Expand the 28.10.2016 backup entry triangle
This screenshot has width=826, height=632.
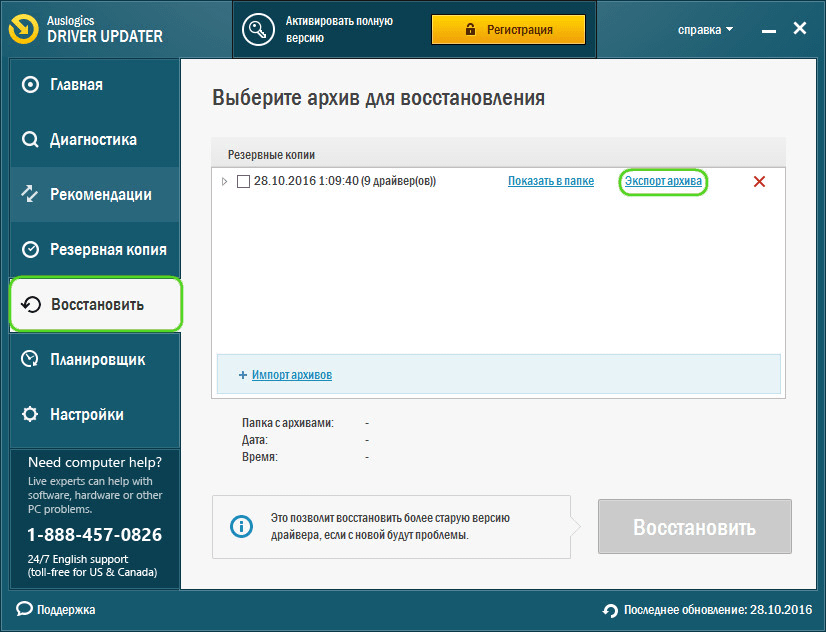click(224, 181)
